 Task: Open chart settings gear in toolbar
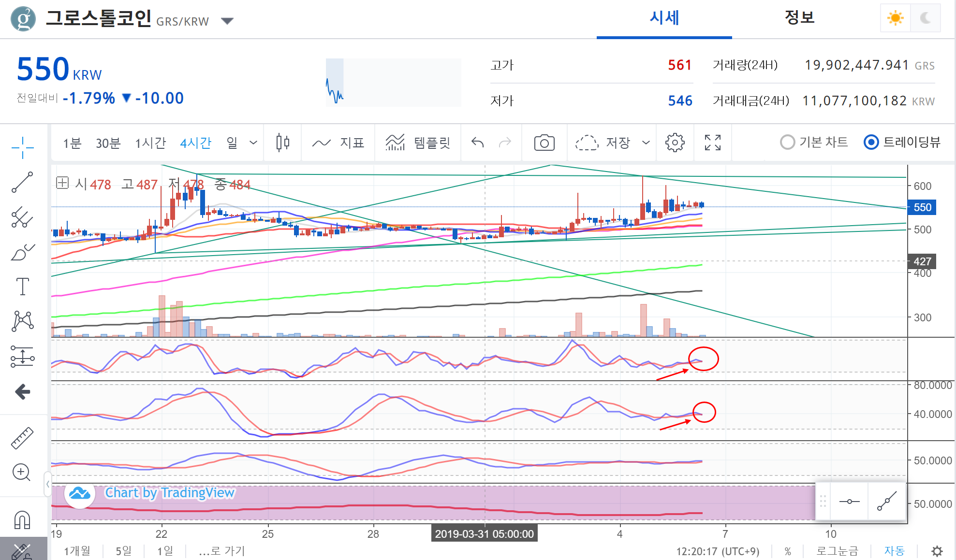[x=675, y=143]
